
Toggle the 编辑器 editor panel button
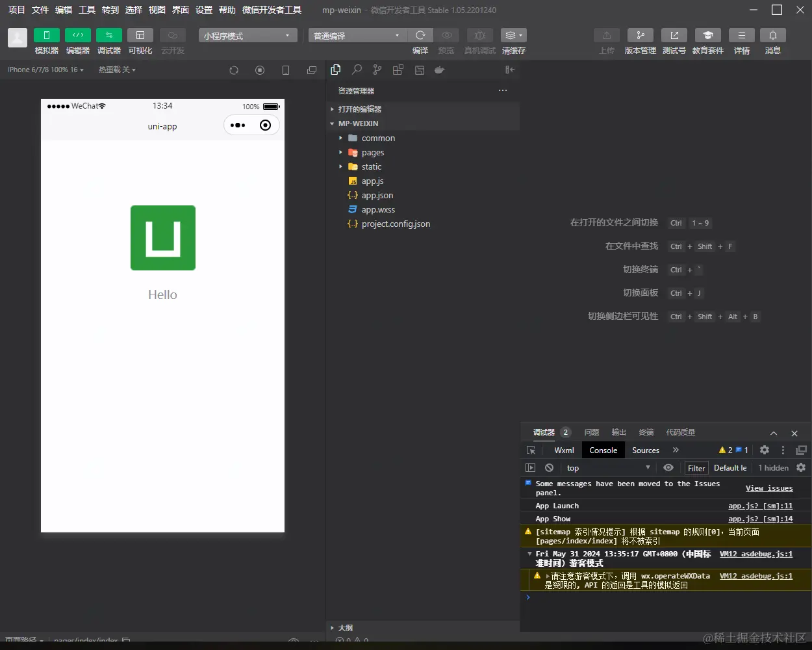point(78,35)
